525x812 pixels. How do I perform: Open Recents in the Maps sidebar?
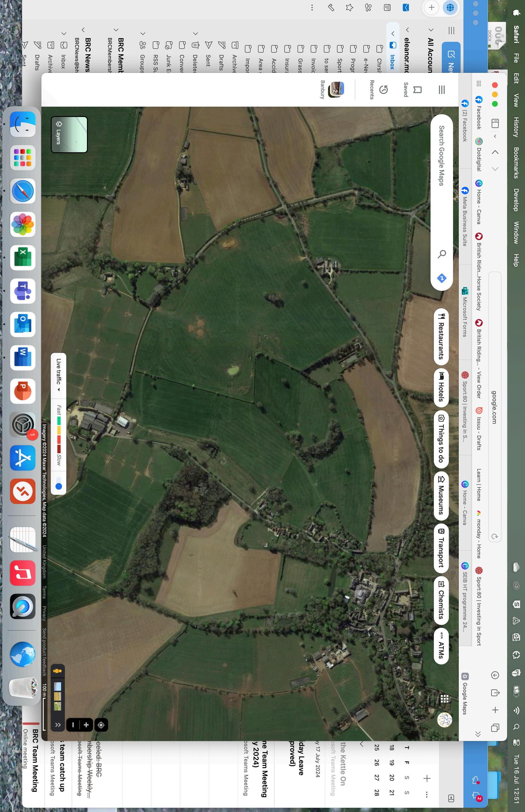[x=383, y=90]
